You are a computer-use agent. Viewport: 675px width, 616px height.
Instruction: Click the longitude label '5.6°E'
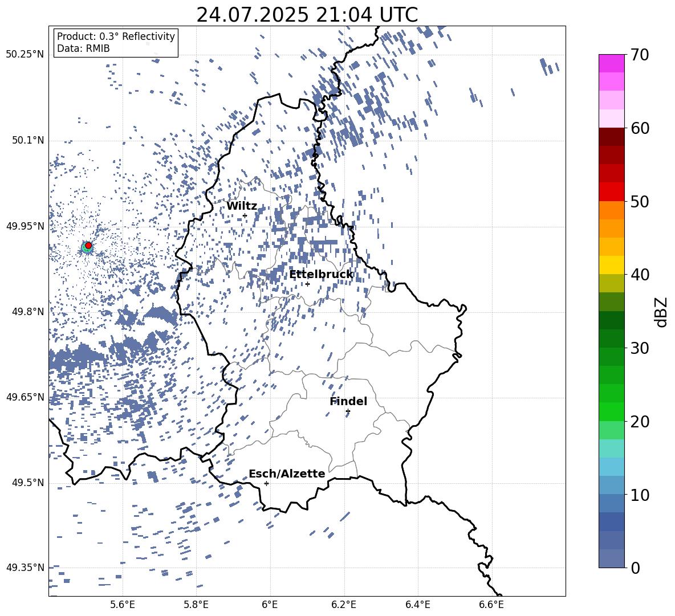pyautogui.click(x=123, y=605)
